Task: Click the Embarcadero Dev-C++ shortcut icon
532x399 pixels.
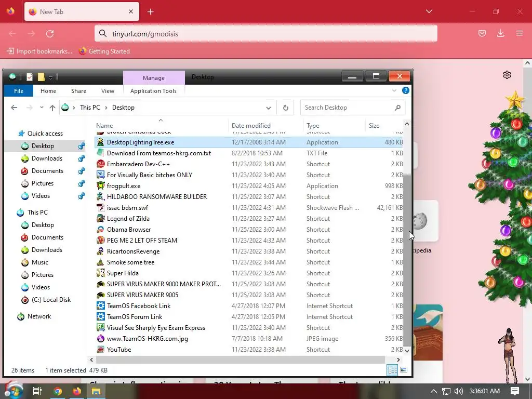Action: point(100,164)
